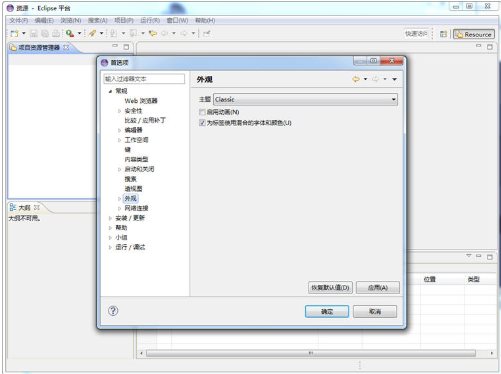Click the Save All toolbar icon
The width and height of the screenshot is (501, 374).
tap(45, 33)
